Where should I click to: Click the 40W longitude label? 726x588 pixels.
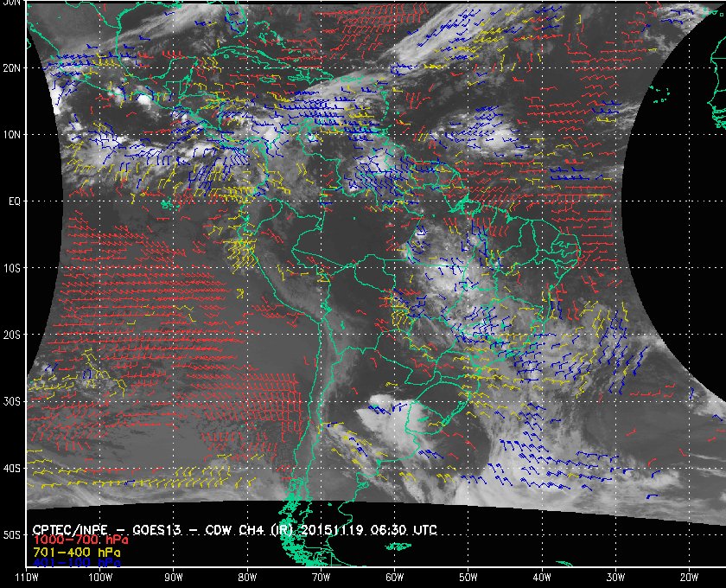542,578
